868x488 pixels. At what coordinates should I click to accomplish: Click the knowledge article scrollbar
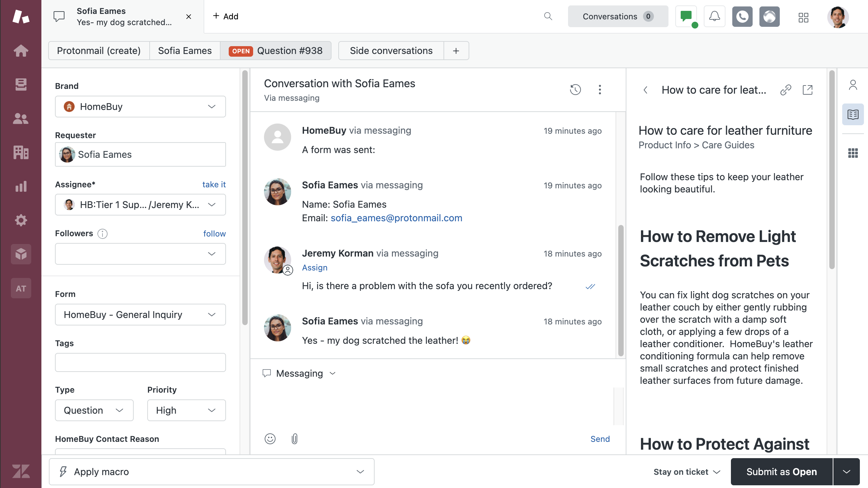coord(832,170)
